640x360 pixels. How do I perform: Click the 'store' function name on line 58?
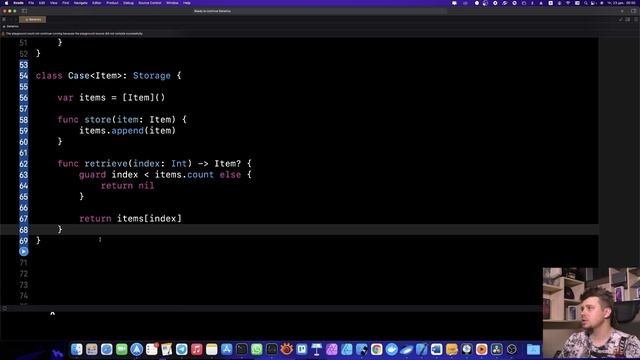click(98, 120)
